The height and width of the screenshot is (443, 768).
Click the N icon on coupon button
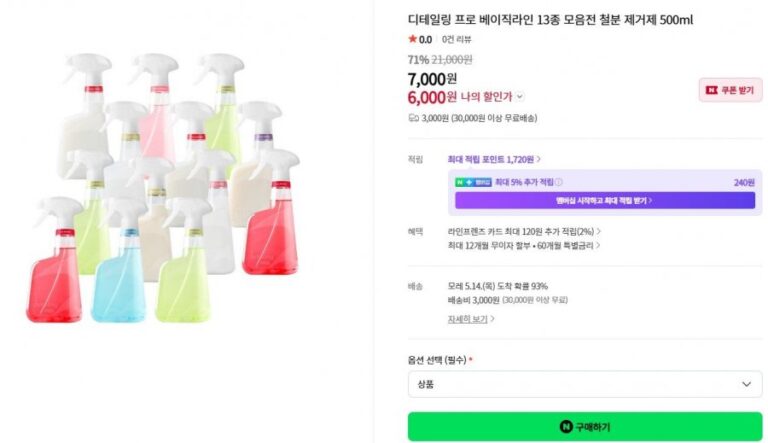(711, 90)
